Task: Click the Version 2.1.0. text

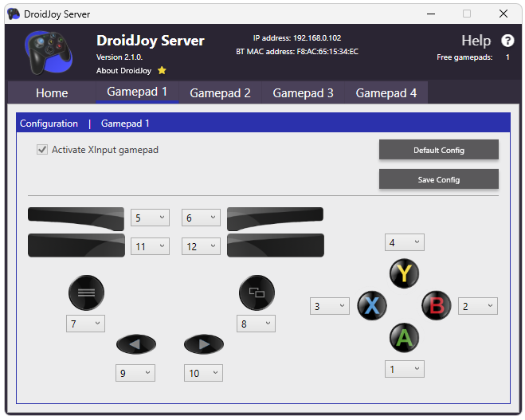Action: [x=119, y=57]
